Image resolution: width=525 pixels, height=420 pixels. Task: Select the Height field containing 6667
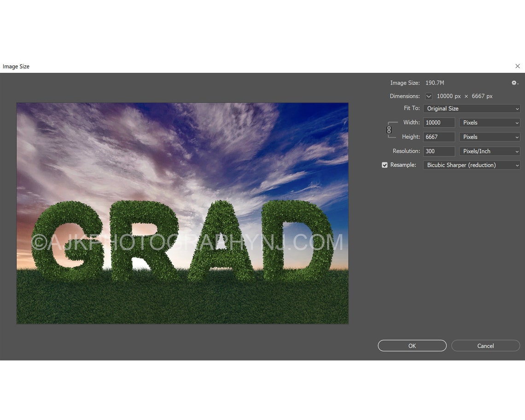(x=438, y=137)
